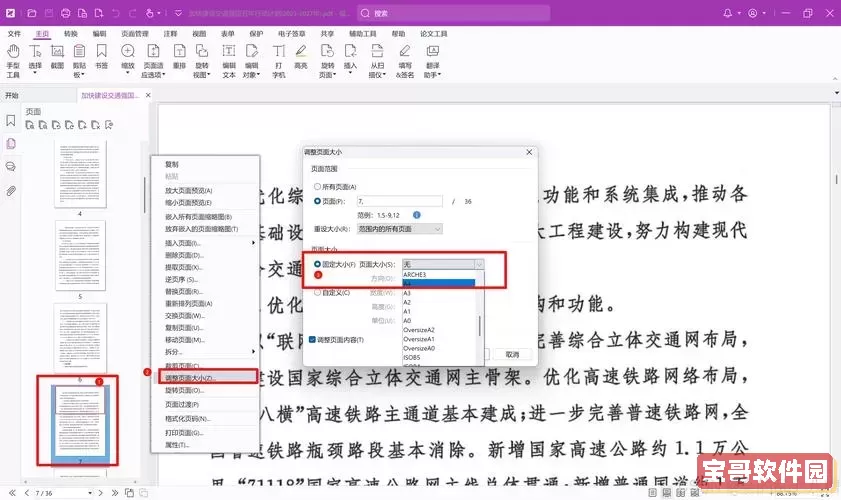Open the Bookmark (书签) ribbon icon

pyautogui.click(x=101, y=52)
